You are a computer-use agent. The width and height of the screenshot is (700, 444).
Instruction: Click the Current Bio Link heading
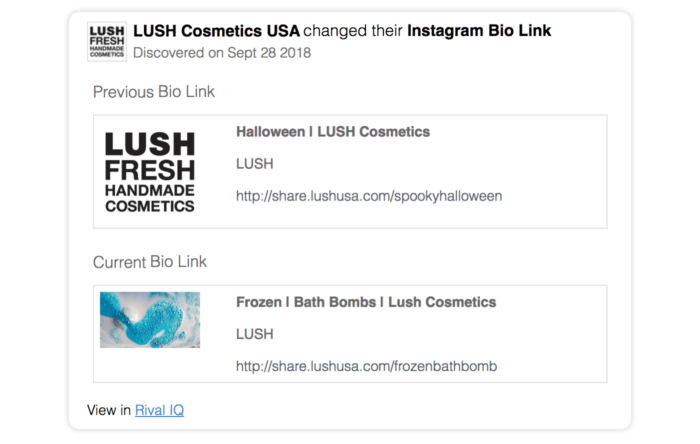tap(150, 262)
